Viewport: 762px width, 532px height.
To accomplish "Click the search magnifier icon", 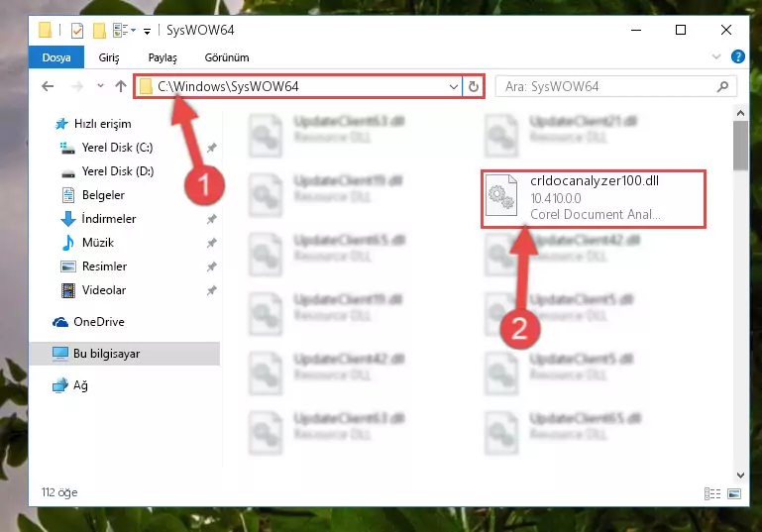I will pos(722,86).
